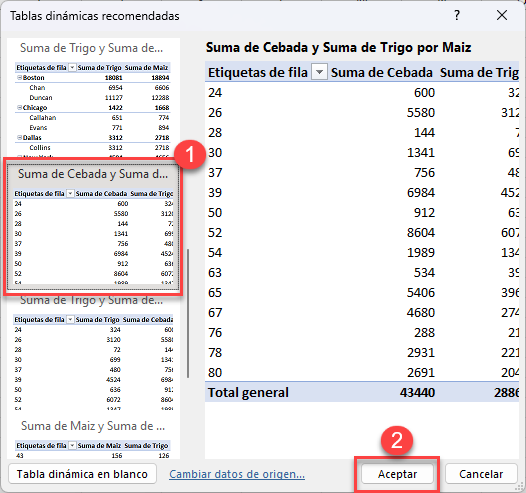The height and width of the screenshot is (493, 526).
Task: Click the preview title Suma de Cebada y Suma de Trigo por Maiz
Action: 338,47
